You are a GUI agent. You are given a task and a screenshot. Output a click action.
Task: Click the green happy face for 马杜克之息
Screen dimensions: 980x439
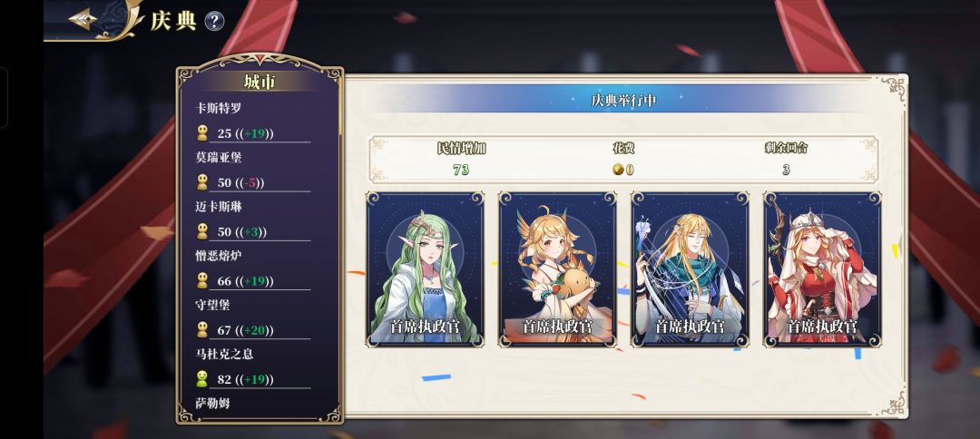tap(201, 379)
